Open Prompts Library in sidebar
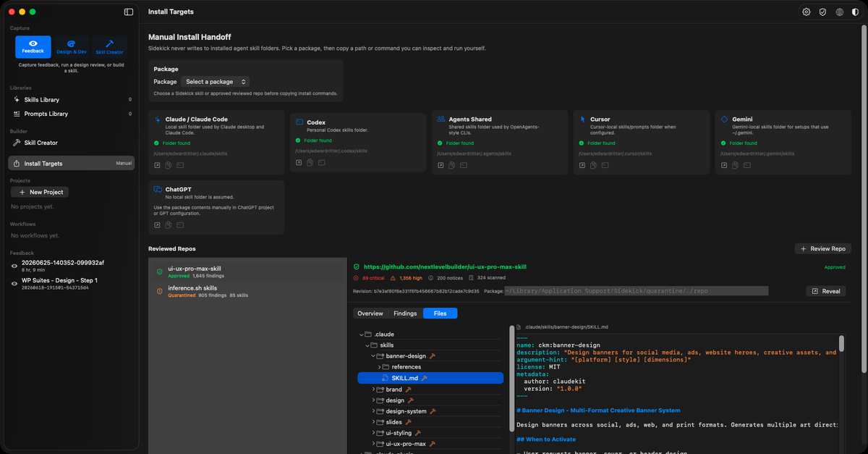The image size is (868, 454). click(72, 114)
